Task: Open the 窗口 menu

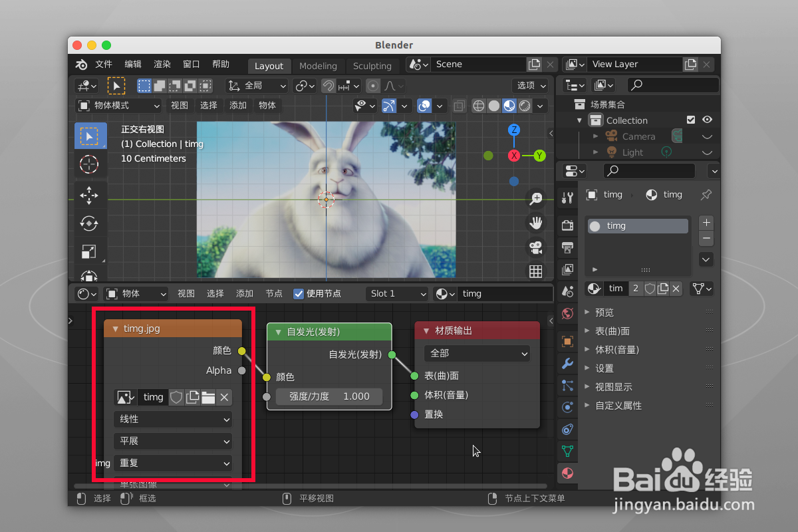Action: (x=192, y=65)
